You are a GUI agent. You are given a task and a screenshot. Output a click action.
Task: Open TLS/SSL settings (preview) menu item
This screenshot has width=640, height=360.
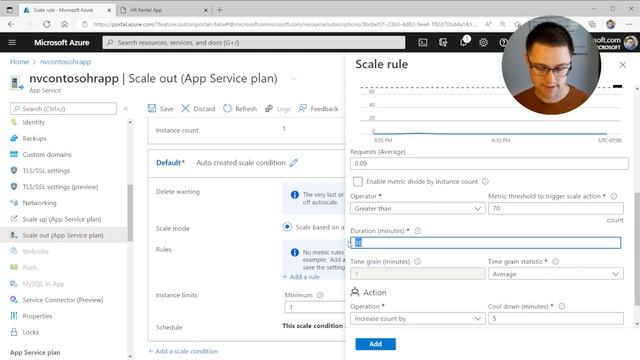click(60, 187)
